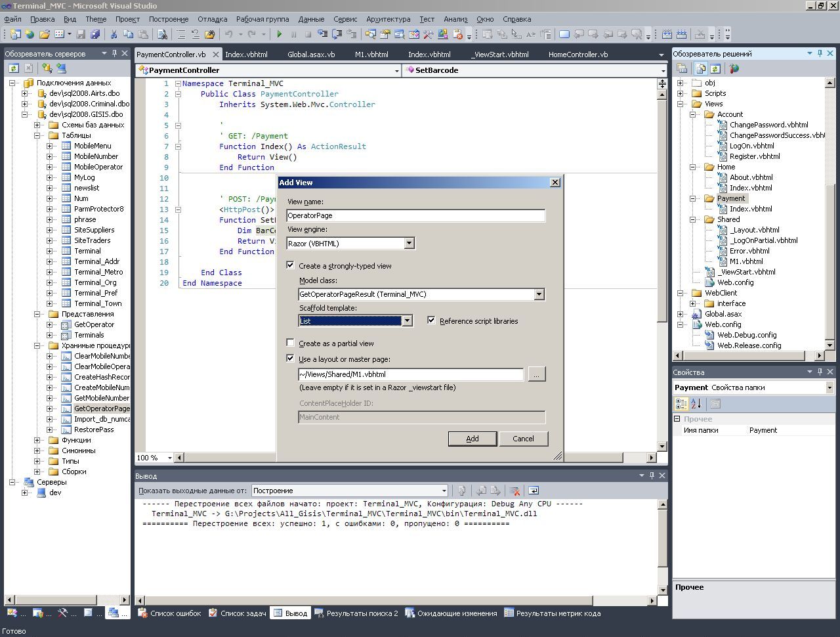Open the Scaffold template dropdown
This screenshot has height=637, width=840.
407,320
